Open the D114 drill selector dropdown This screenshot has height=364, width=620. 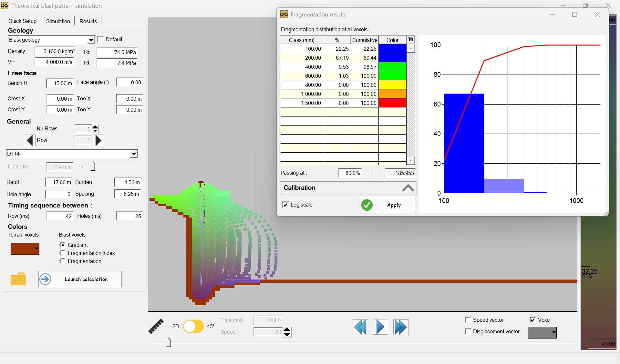pyautogui.click(x=133, y=154)
